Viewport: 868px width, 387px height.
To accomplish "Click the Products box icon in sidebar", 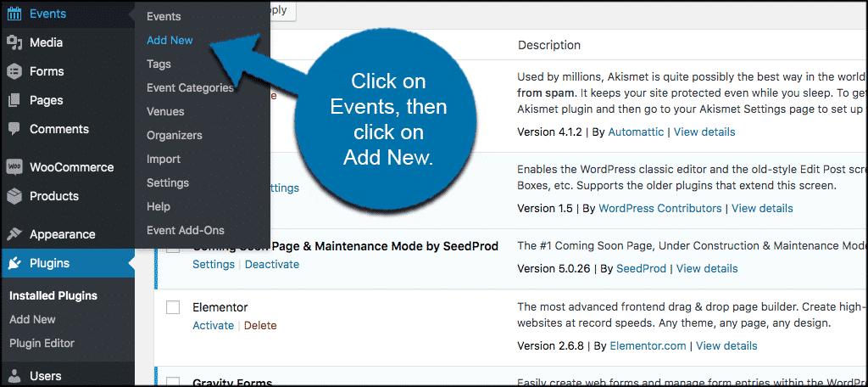I will click(14, 196).
